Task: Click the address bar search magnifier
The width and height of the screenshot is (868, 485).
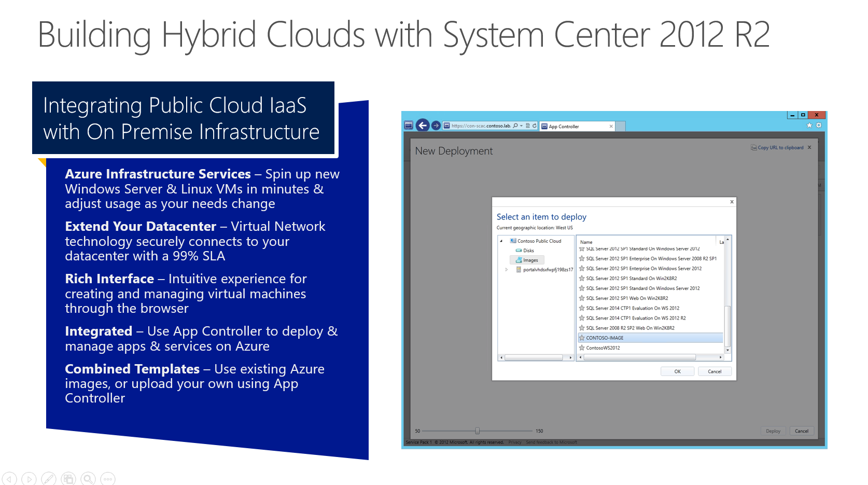Action: click(x=515, y=126)
